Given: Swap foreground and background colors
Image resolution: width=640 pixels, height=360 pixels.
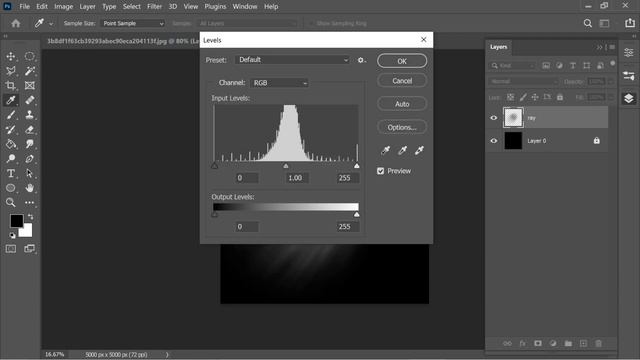Looking at the screenshot, I should [x=31, y=217].
